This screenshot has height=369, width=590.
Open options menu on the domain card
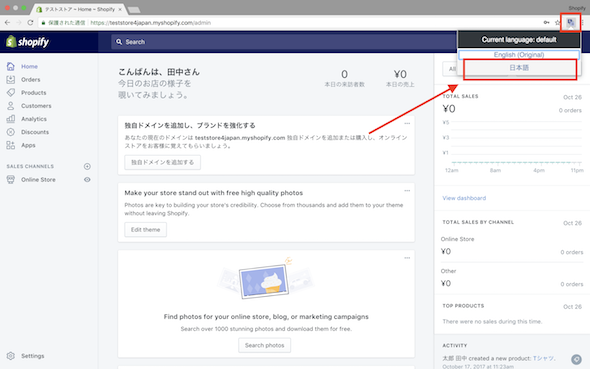coord(407,123)
